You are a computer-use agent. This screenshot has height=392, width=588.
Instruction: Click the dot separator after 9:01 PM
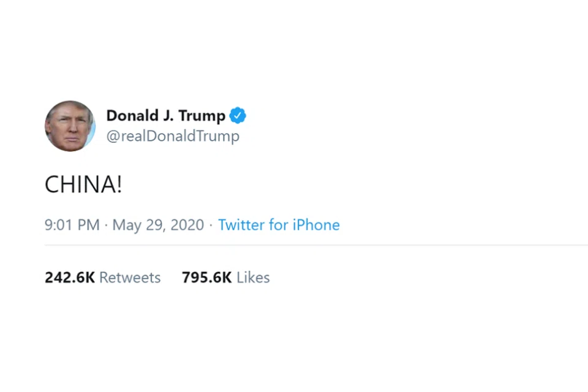(106, 225)
